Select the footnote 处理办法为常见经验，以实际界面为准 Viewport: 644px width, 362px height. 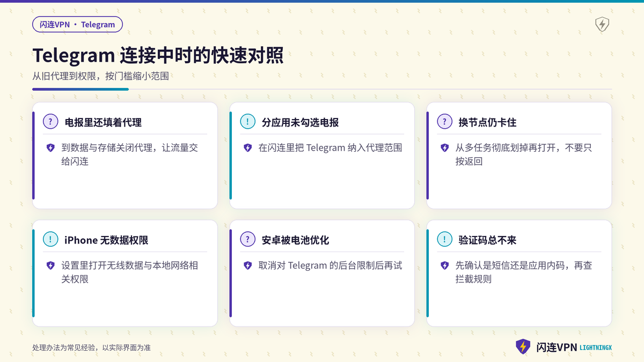tap(91, 348)
